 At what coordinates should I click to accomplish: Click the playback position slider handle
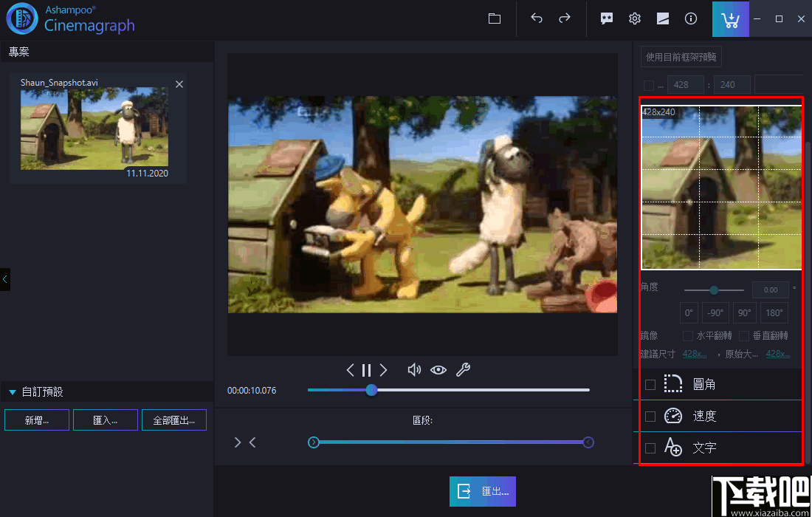tap(371, 390)
